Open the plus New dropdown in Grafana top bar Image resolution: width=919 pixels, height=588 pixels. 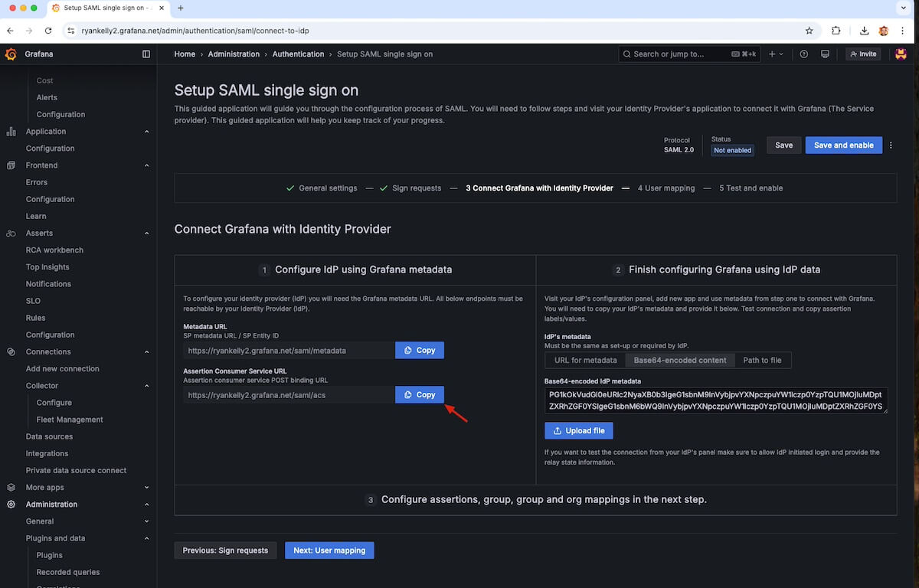click(x=776, y=54)
